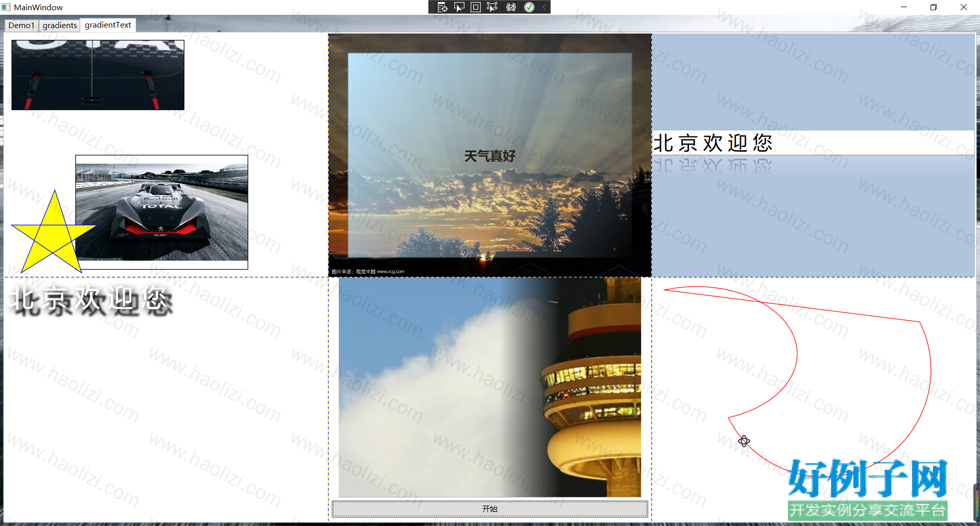
Task: Click the tower and cloud gradient image
Action: pyautogui.click(x=490, y=387)
